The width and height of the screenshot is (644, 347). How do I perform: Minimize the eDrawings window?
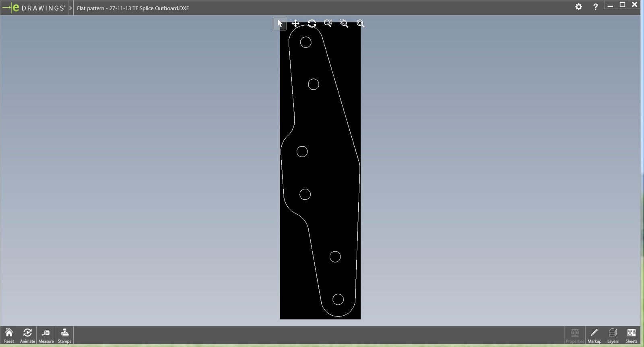coord(610,5)
